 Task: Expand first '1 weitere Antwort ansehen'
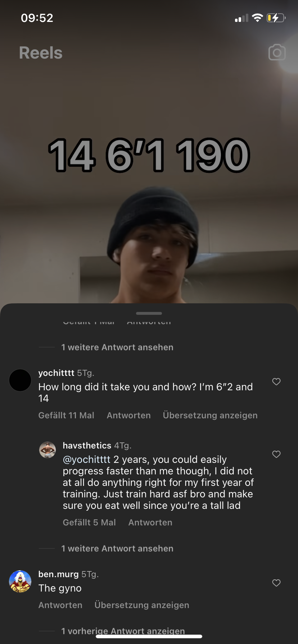point(117,348)
